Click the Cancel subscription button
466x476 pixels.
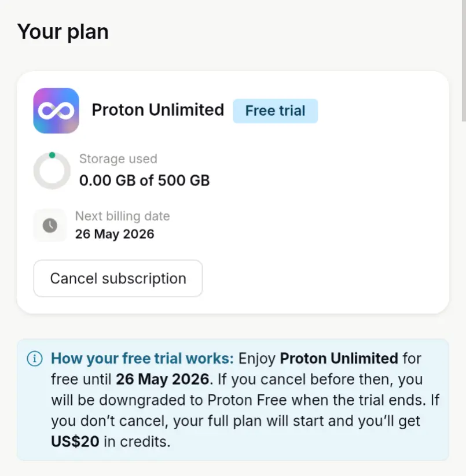point(118,278)
